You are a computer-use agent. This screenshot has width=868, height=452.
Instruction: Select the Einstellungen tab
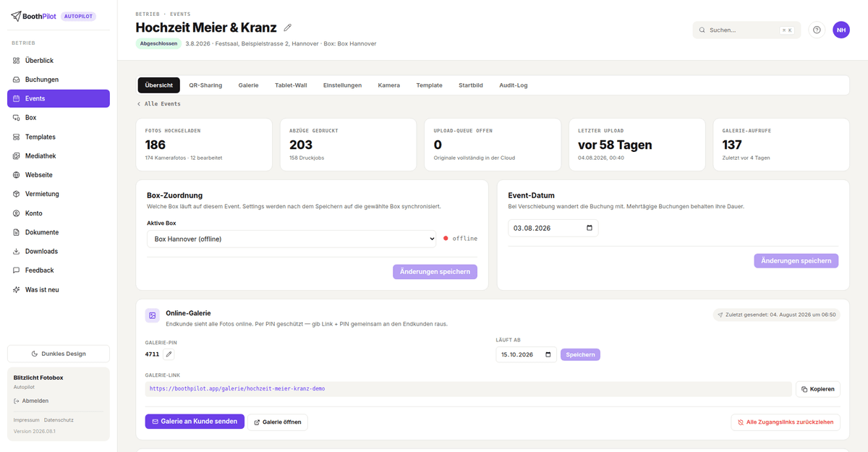tap(342, 85)
